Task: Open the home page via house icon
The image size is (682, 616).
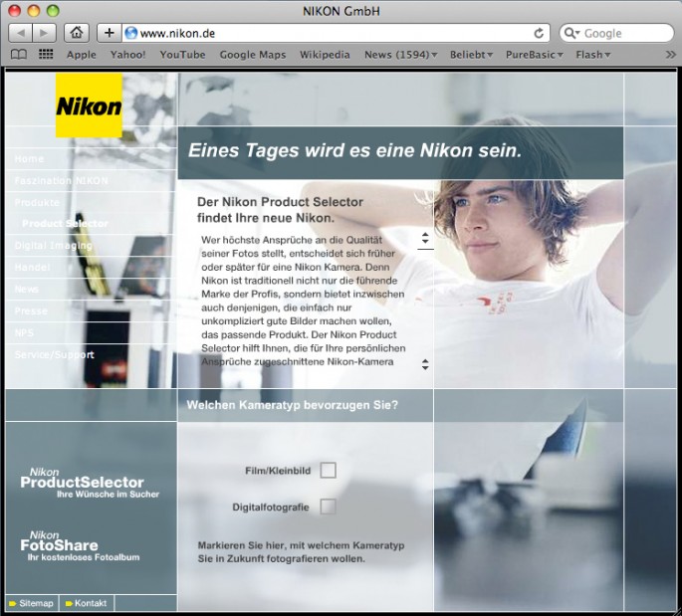Action: click(77, 33)
